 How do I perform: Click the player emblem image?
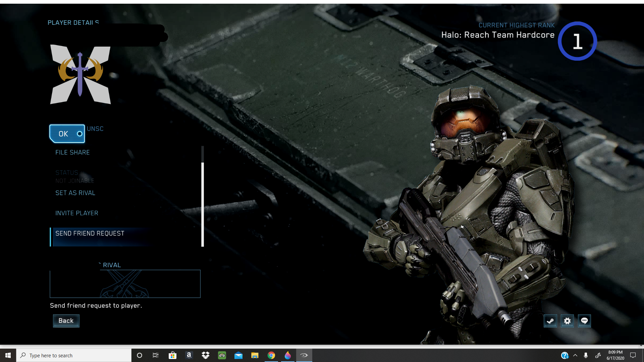coord(80,74)
